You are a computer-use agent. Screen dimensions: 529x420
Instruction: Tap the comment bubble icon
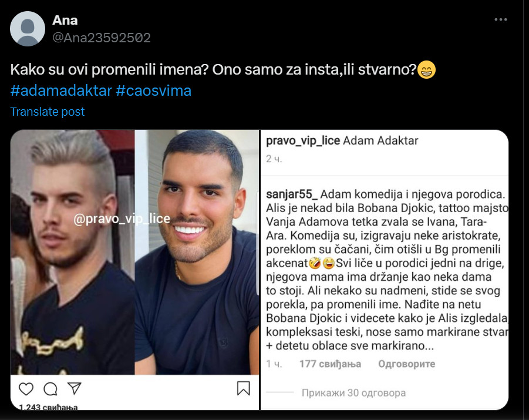point(50,389)
